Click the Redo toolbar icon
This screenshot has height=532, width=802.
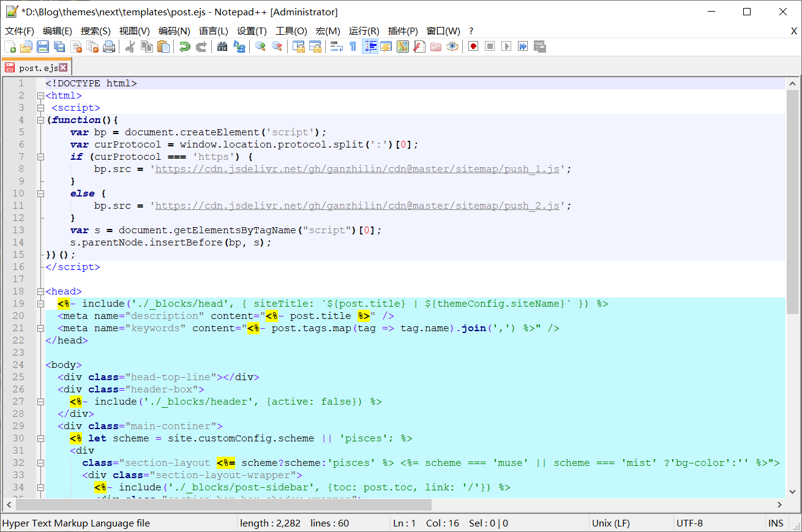tap(201, 47)
